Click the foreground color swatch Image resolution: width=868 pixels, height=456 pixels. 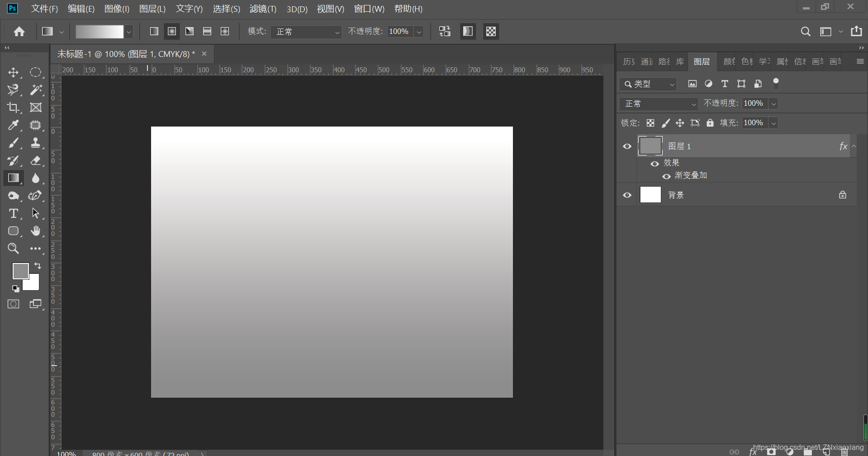tap(20, 271)
